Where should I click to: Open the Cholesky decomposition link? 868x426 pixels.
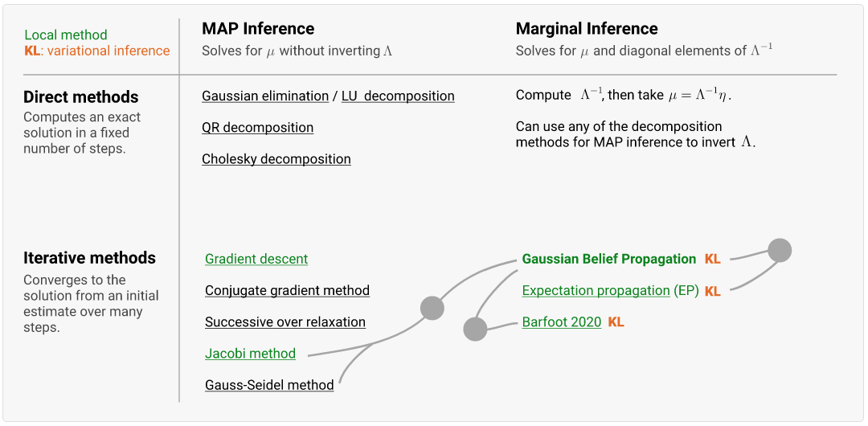276,158
